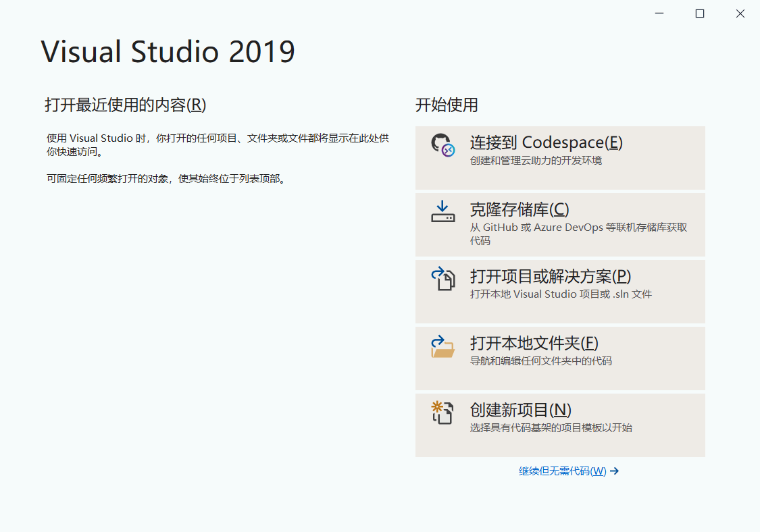Close the Visual Studio start window
This screenshot has width=760, height=532.
(x=740, y=14)
